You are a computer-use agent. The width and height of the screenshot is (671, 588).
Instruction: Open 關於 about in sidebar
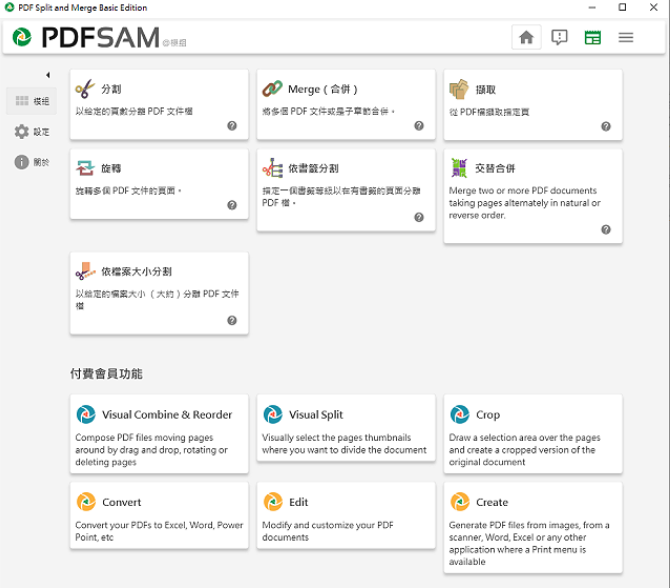click(x=31, y=162)
